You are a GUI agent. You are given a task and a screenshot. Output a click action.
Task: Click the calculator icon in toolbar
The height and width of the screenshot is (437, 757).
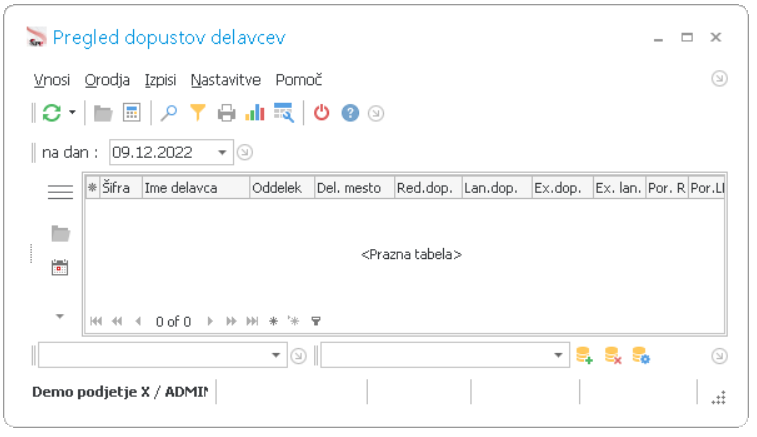pyautogui.click(x=131, y=113)
